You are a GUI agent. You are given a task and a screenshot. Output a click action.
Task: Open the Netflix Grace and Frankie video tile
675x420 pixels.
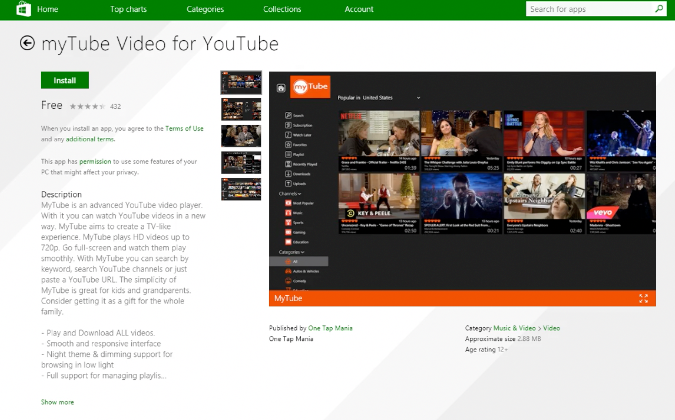(x=379, y=141)
